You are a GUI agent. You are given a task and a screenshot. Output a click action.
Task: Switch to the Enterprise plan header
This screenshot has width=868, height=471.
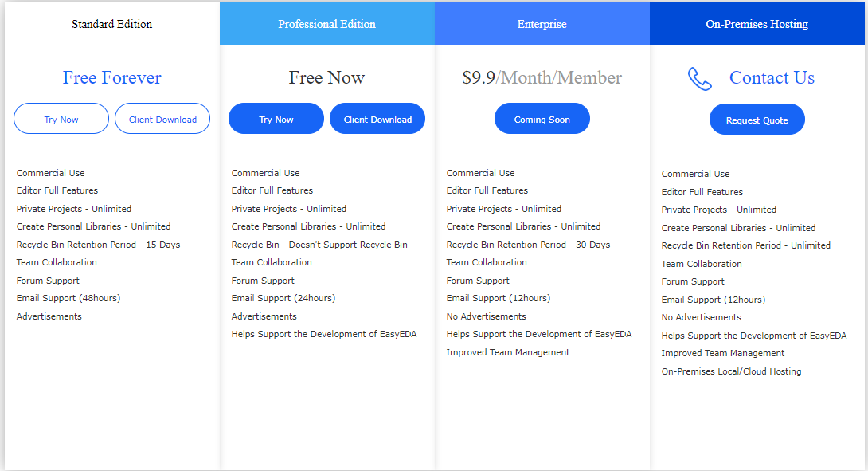(x=542, y=24)
